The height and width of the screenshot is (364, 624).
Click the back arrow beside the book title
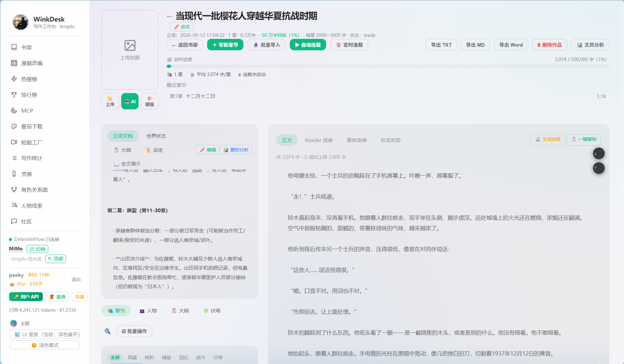[x=169, y=16]
